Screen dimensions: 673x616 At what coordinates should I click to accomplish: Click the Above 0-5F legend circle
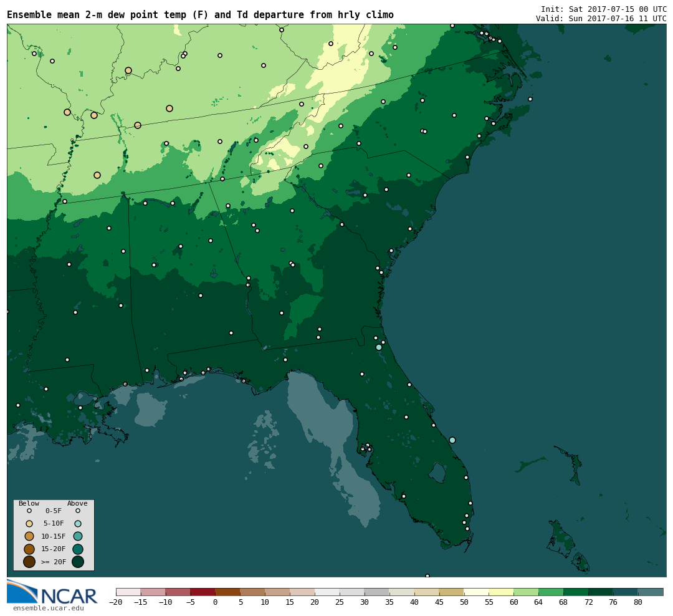click(x=78, y=511)
